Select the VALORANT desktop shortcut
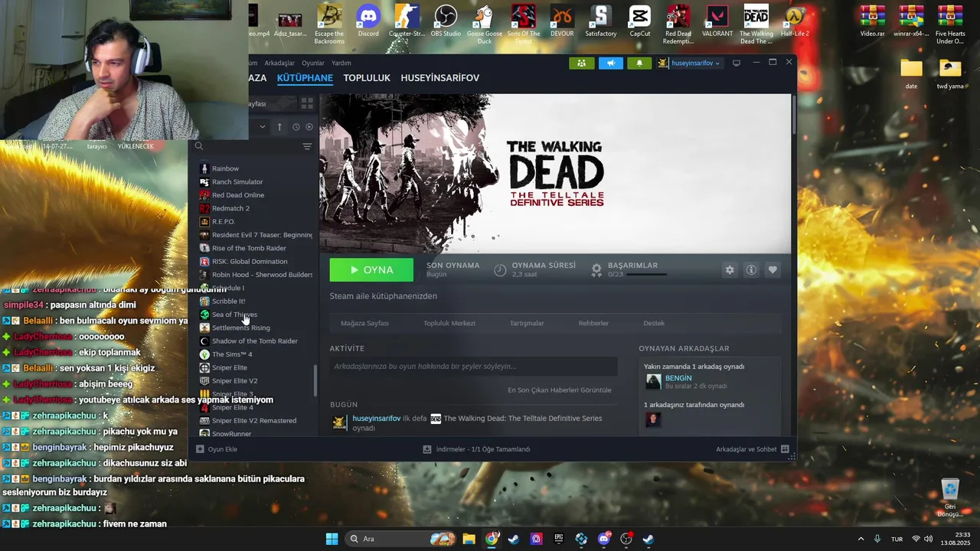 pyautogui.click(x=717, y=21)
